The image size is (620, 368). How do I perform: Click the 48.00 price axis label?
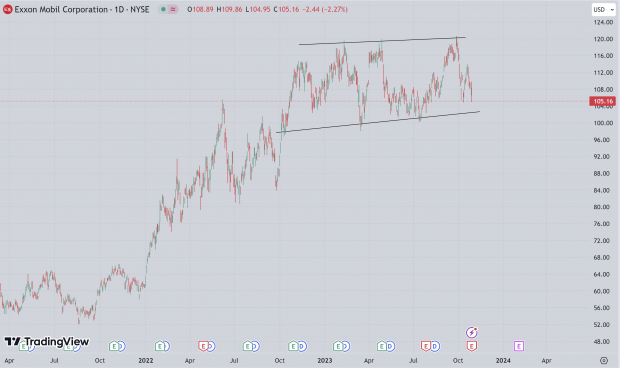click(603, 342)
